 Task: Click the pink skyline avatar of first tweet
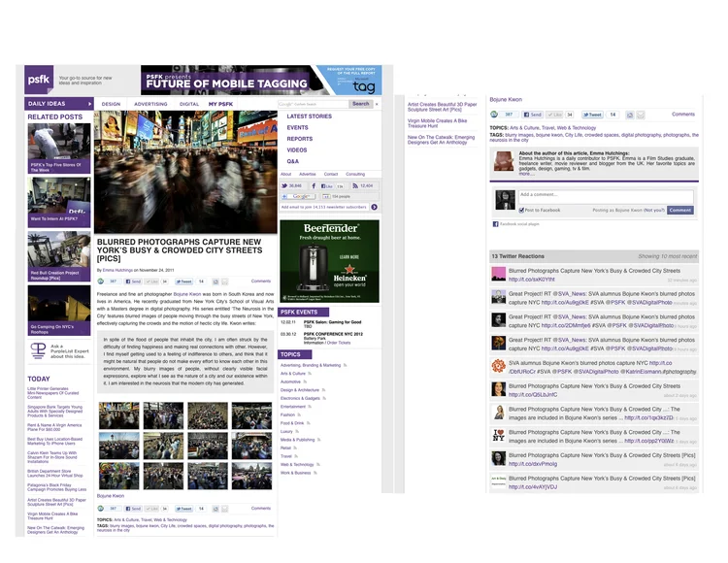(x=499, y=274)
